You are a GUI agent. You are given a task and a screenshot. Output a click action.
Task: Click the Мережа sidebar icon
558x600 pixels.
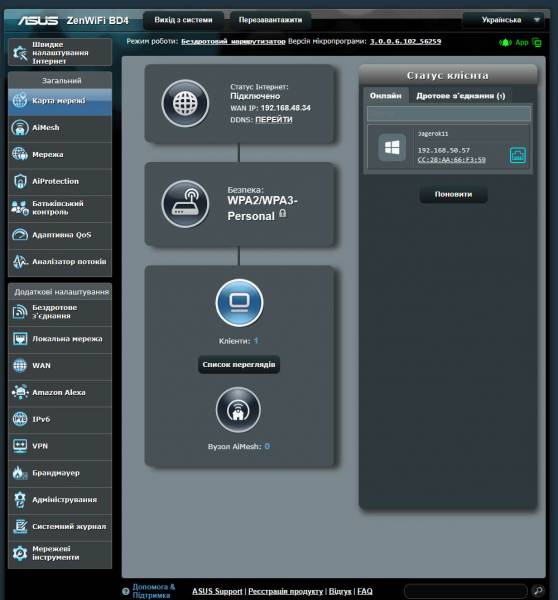click(20, 154)
